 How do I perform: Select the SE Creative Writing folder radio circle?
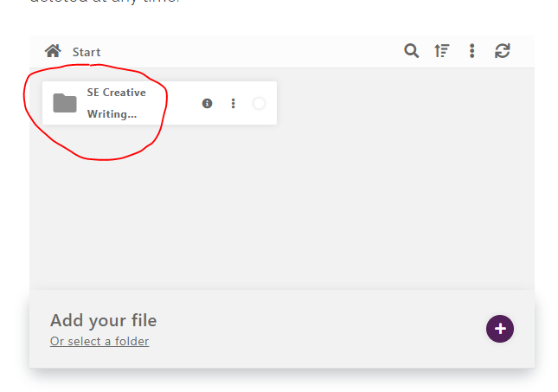click(x=259, y=103)
